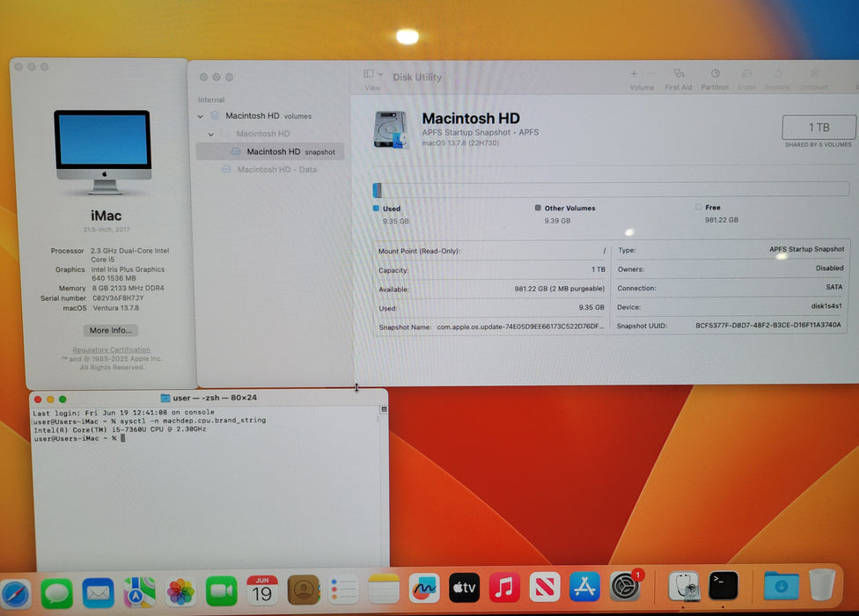Viewport: 859px width, 616px height.
Task: Click the iMac image in About window
Action: (102, 151)
